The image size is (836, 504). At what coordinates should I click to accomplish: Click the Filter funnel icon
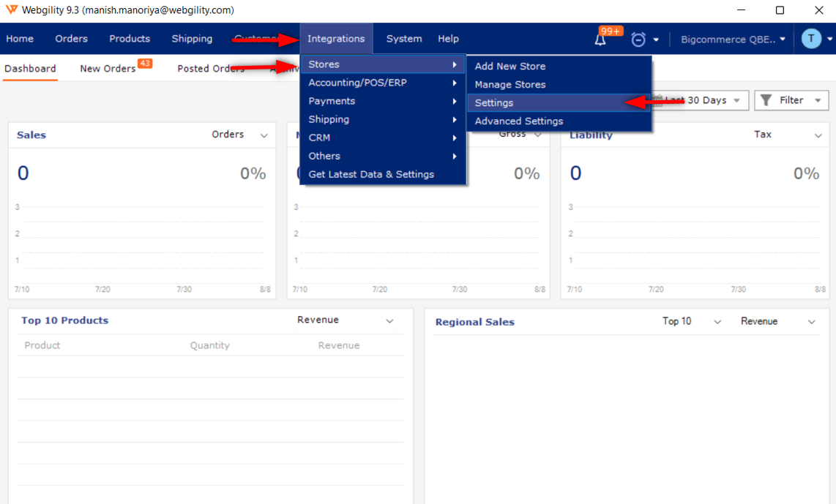coord(766,100)
